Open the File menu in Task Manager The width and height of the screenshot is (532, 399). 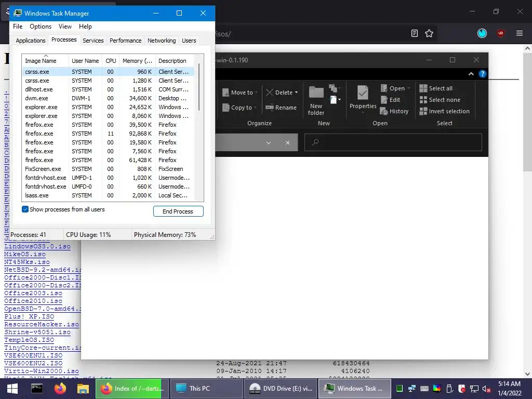18,26
